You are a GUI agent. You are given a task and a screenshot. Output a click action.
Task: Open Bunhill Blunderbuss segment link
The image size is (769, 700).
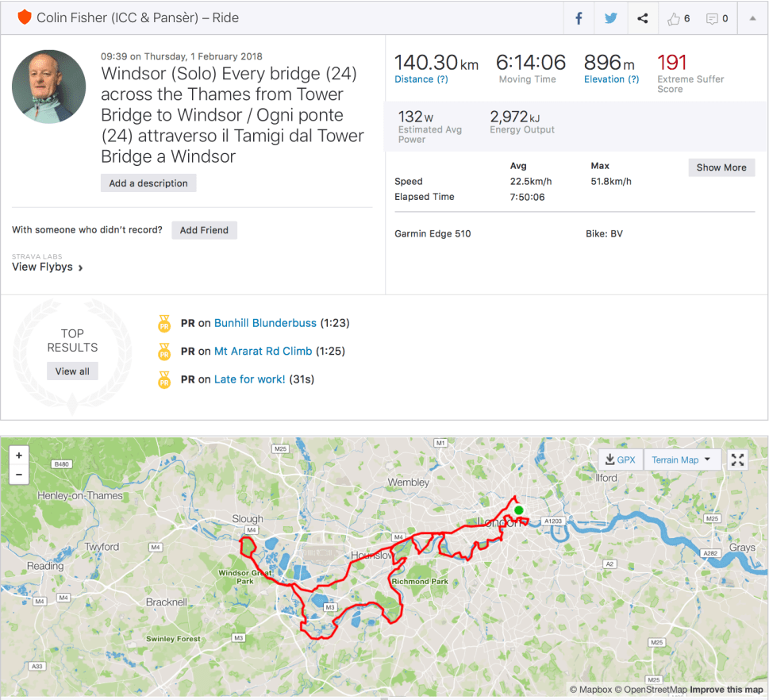pos(265,323)
